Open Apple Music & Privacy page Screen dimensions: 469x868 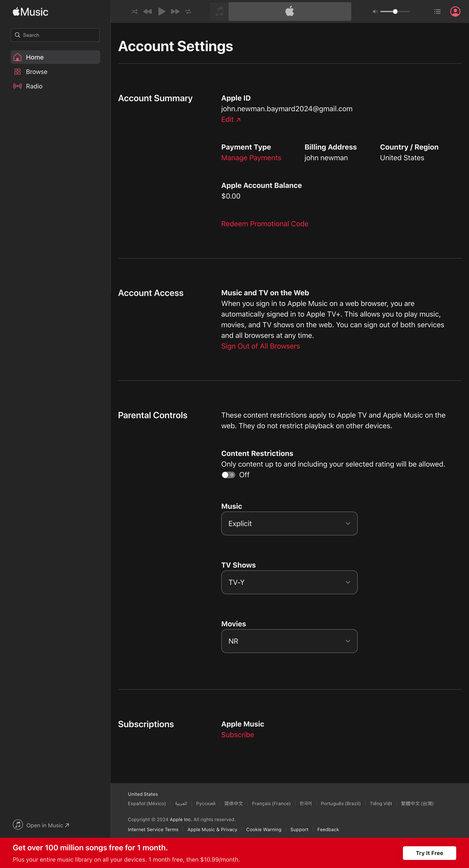click(x=212, y=830)
